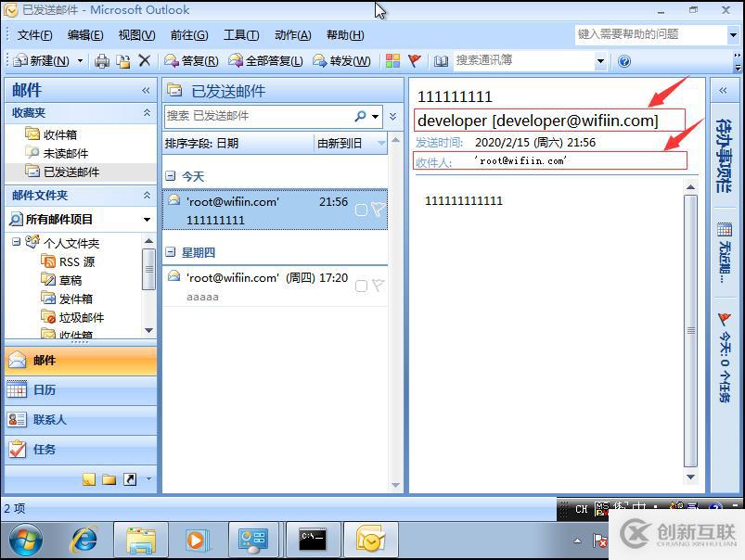The image size is (745, 560).
Task: Sort by the 由新到旧 column header
Action: point(351,143)
